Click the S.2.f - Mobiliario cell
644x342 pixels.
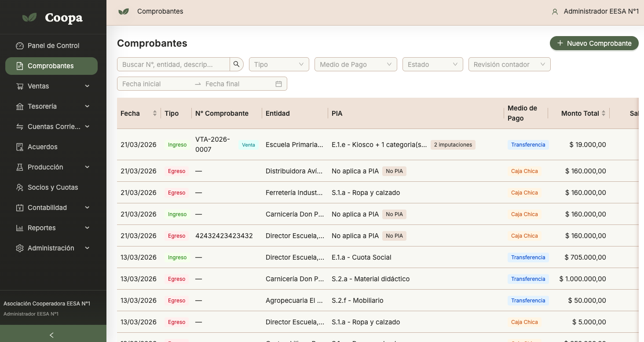pyautogui.click(x=358, y=301)
